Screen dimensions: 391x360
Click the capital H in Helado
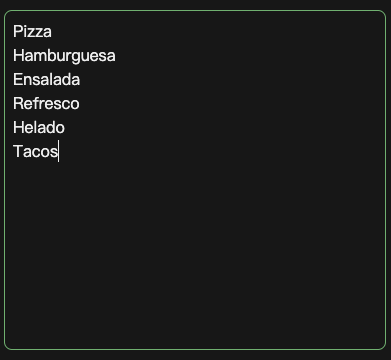tap(18, 128)
